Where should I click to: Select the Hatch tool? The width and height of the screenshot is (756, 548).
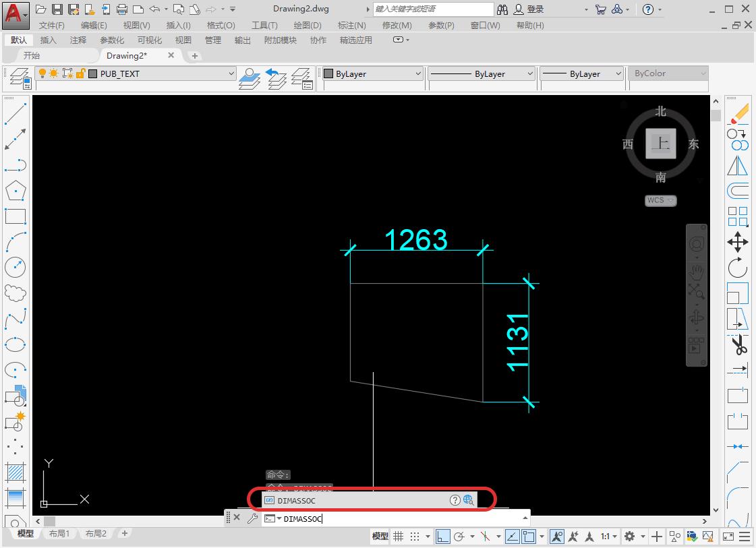tap(15, 471)
